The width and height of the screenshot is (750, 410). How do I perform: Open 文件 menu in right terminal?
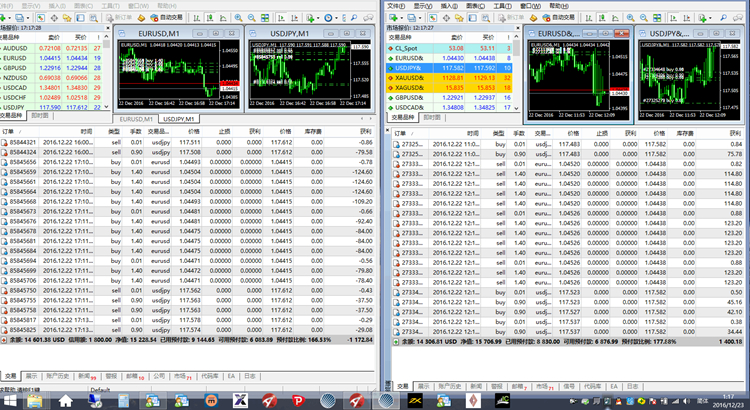(396, 6)
